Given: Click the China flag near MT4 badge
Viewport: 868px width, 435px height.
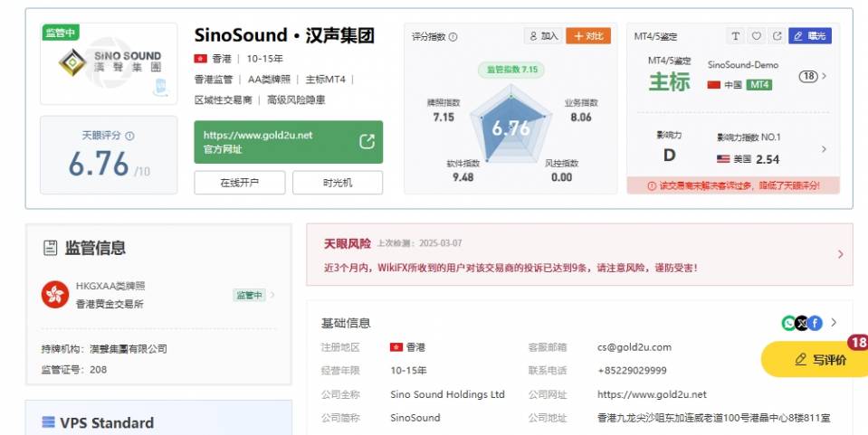Looking at the screenshot, I should [x=714, y=85].
